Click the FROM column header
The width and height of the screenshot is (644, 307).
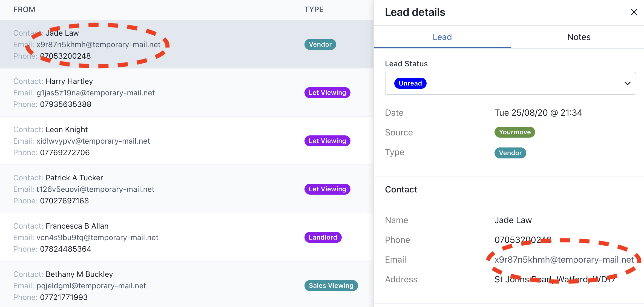click(24, 10)
